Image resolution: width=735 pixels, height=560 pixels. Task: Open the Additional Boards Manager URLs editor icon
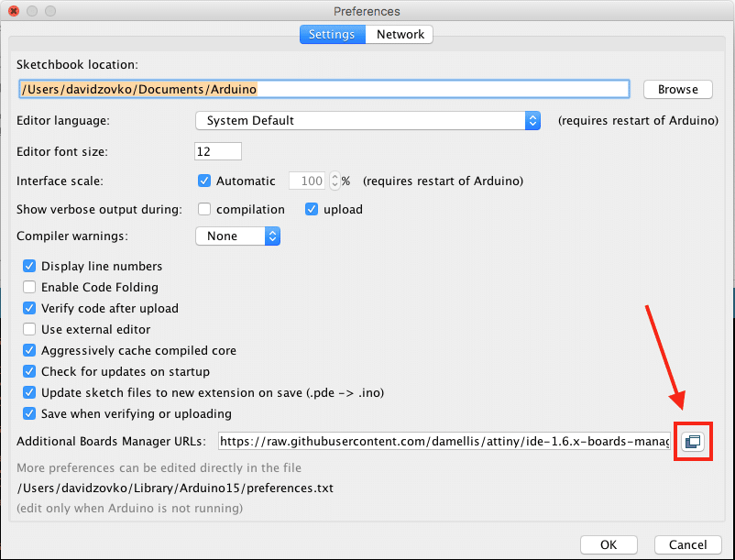click(x=694, y=442)
